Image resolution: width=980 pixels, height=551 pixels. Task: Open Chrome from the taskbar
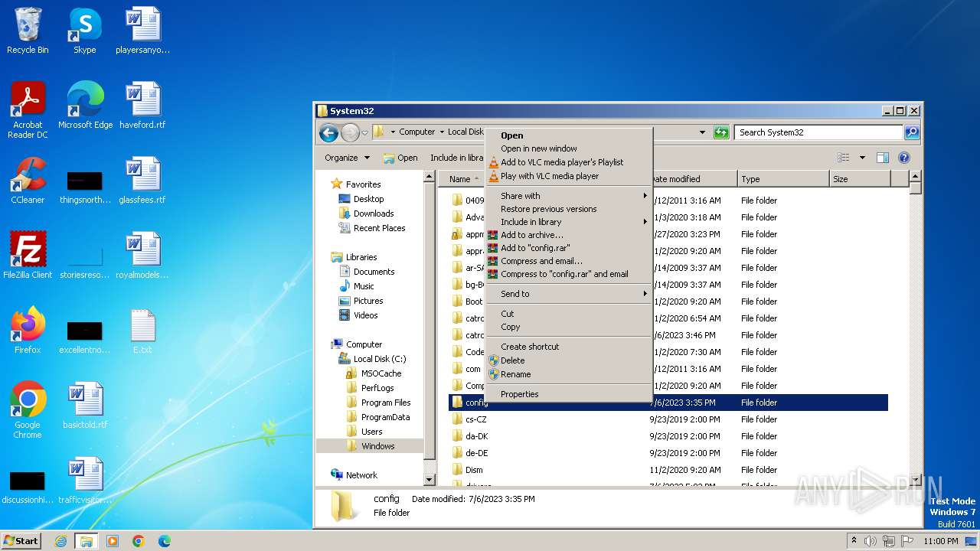pos(138,541)
